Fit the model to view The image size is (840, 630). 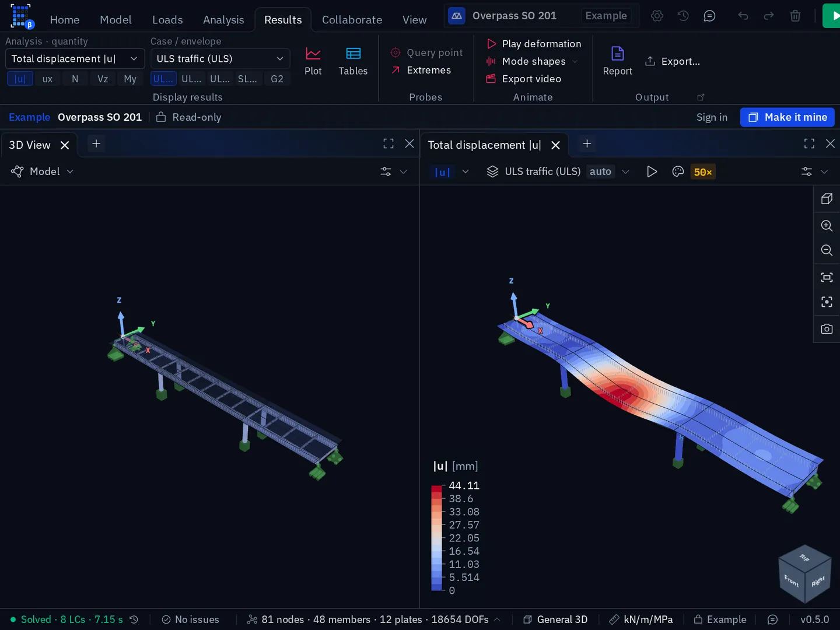coord(827,277)
